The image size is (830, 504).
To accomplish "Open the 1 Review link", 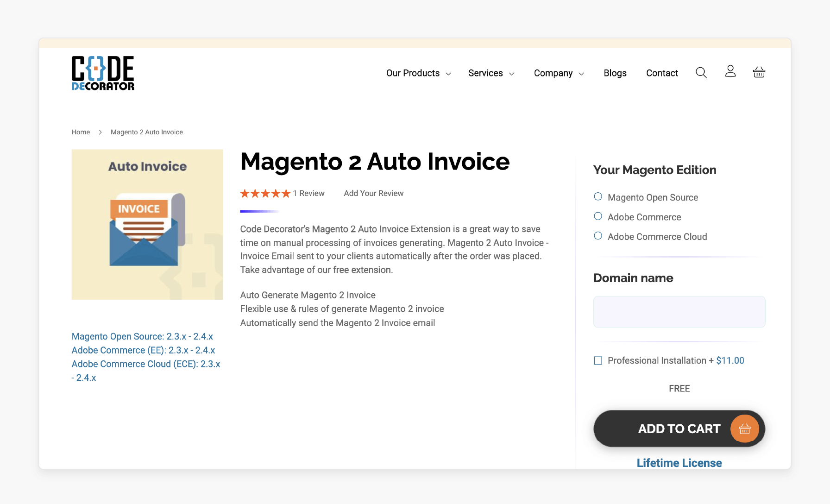I will (308, 193).
